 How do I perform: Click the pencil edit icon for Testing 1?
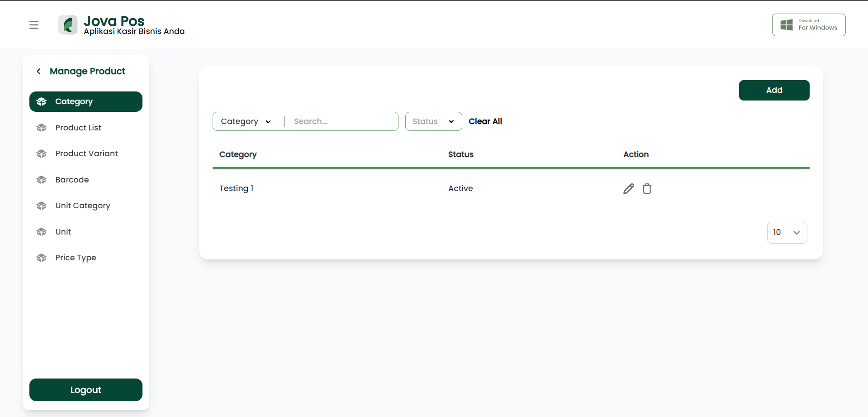628,189
